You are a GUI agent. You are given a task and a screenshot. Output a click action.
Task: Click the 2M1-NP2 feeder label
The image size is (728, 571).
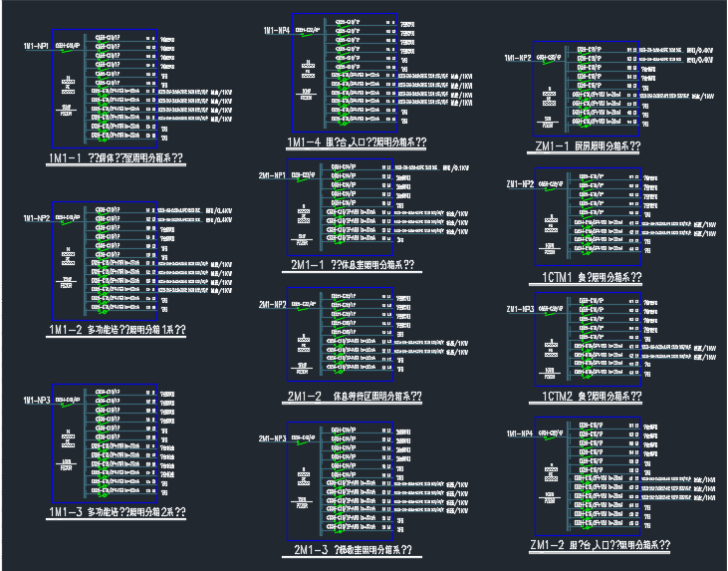[x=273, y=304]
